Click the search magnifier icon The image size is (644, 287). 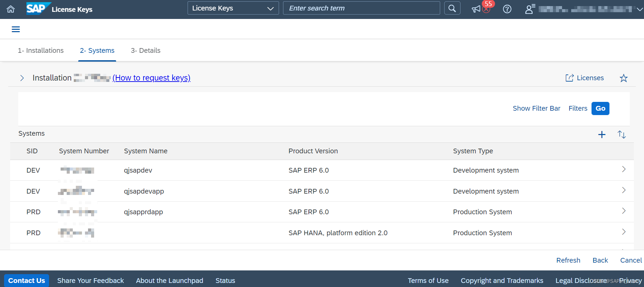[x=452, y=8]
